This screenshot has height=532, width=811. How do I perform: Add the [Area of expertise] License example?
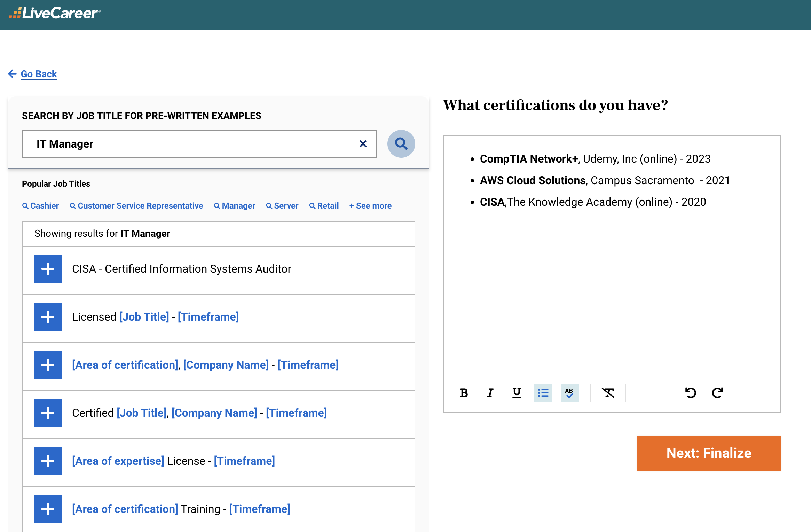pyautogui.click(x=47, y=461)
